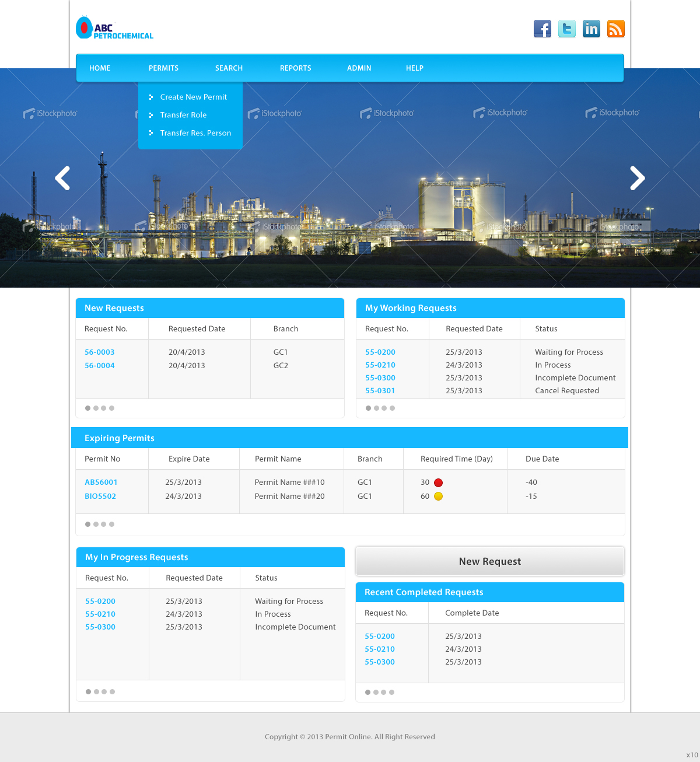The width and height of the screenshot is (700, 762).
Task: Open the LinkedIn social media icon
Action: click(x=591, y=29)
